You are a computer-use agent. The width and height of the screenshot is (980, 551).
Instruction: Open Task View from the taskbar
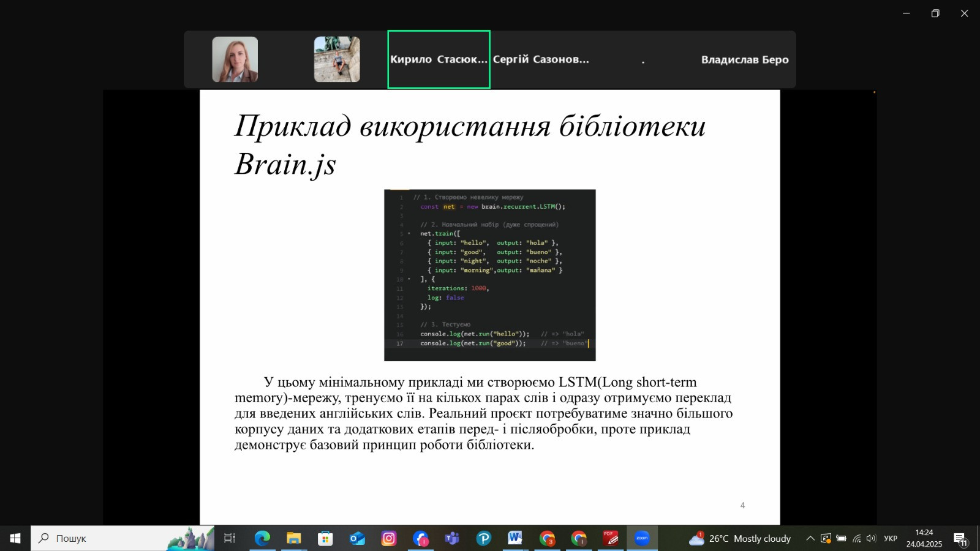tap(229, 538)
